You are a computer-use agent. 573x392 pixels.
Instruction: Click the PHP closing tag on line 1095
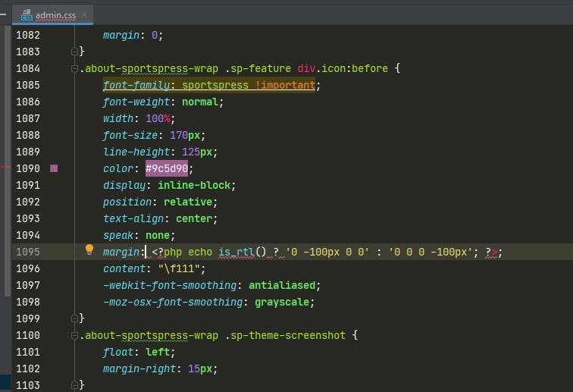click(491, 252)
